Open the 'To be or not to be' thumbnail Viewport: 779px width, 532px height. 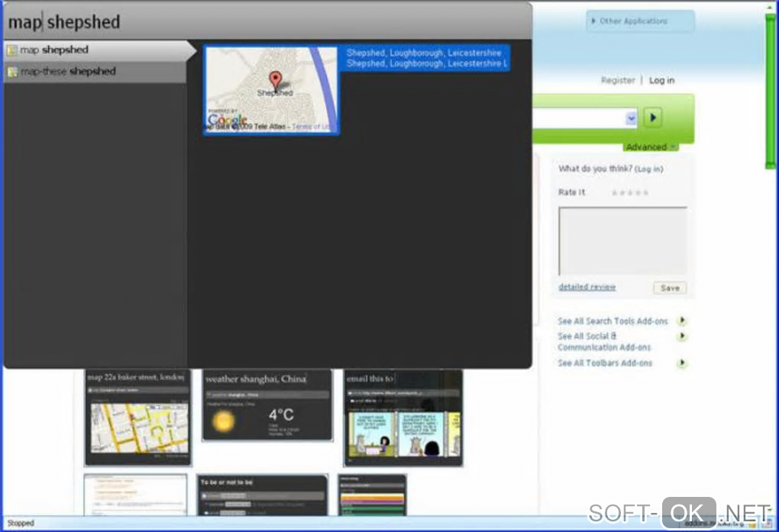pos(262,495)
